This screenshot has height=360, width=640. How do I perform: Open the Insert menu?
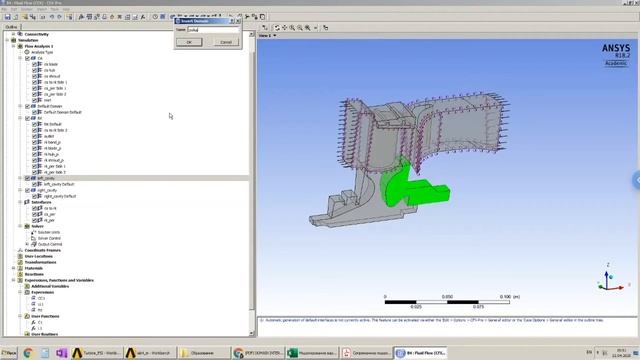tap(42, 9)
